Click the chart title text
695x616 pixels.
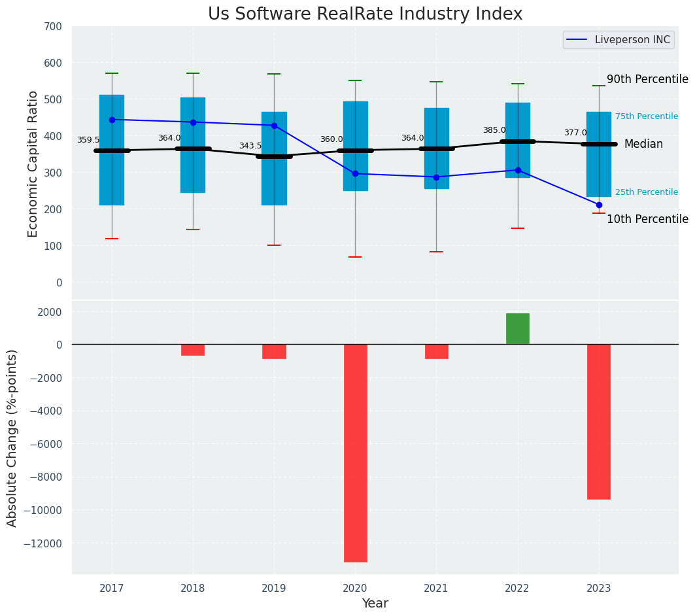365,14
